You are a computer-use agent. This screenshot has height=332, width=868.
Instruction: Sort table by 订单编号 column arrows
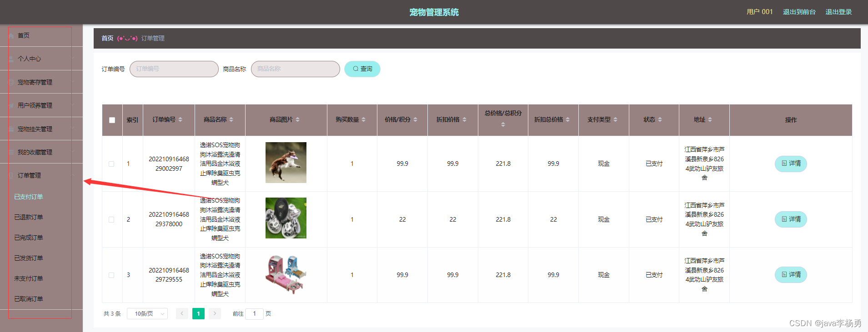pos(180,119)
